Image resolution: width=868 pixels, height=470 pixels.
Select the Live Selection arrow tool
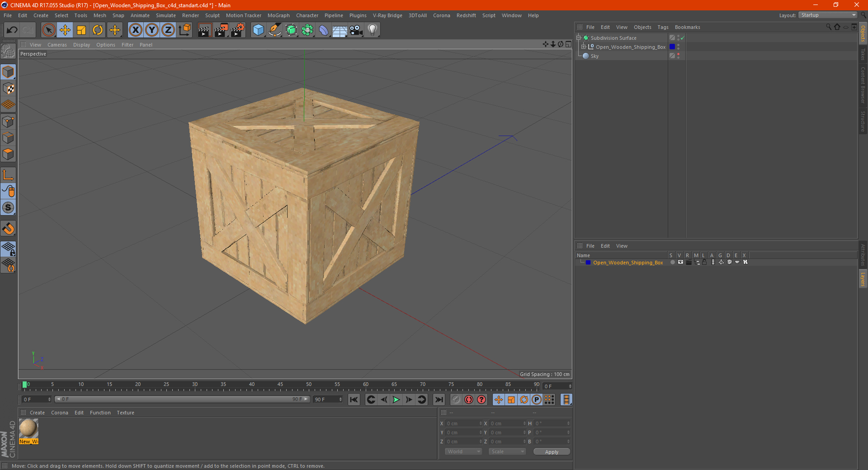pos(48,30)
